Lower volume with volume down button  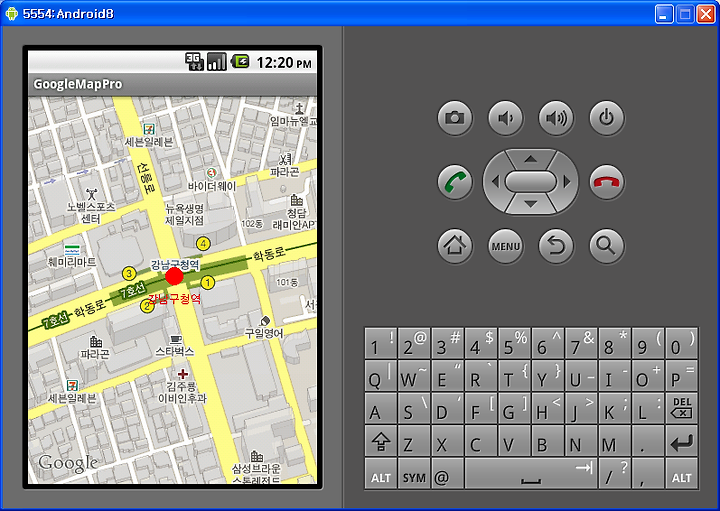coord(505,118)
